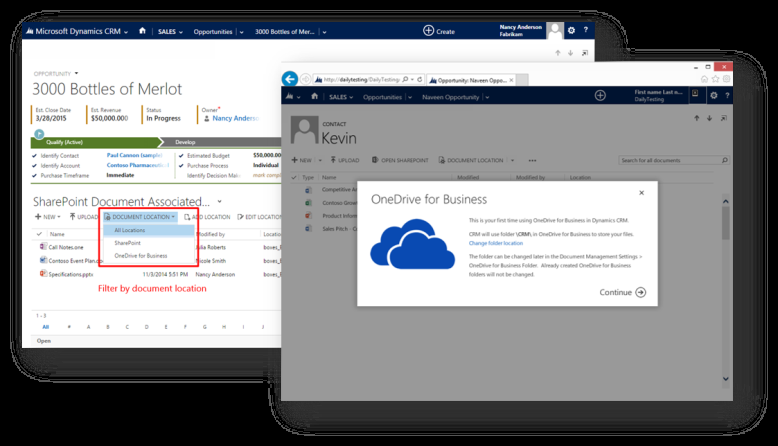The height and width of the screenshot is (446, 778).
Task: Open the Paul Cannon (sample) contact link
Action: coord(134,155)
